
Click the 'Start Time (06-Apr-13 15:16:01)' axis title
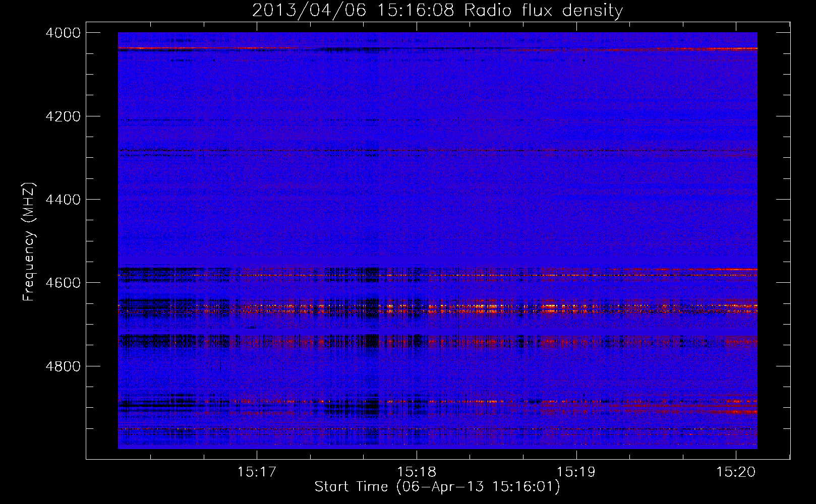point(437,487)
